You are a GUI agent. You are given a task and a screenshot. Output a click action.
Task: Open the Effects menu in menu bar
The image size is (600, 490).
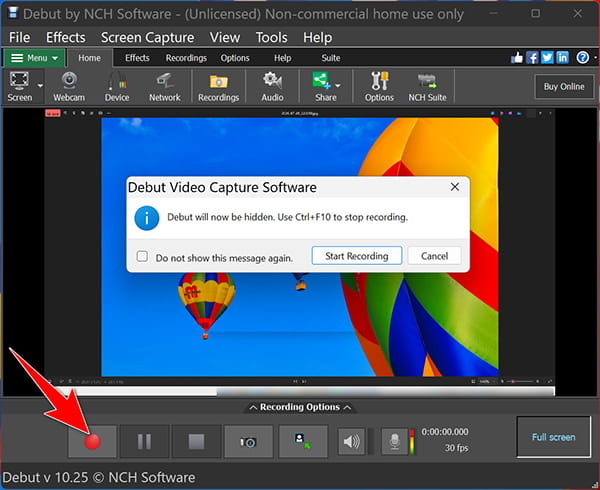66,37
